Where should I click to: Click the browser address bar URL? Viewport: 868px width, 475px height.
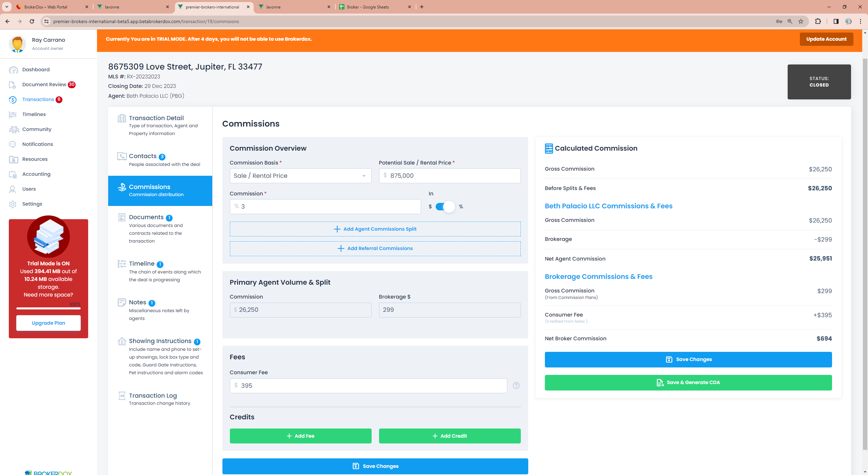point(146,21)
